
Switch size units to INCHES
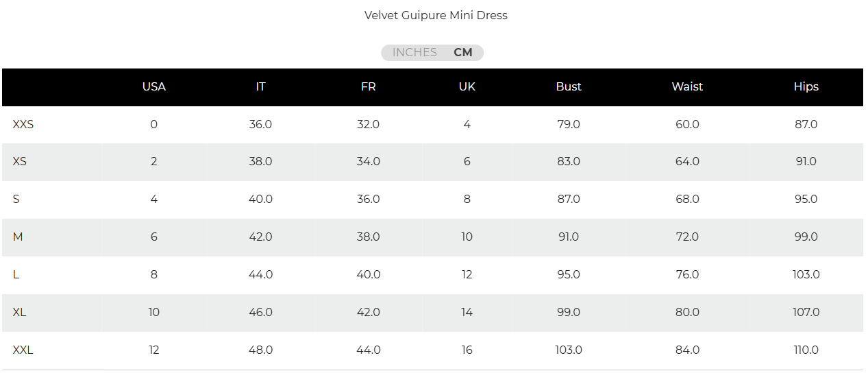(x=414, y=53)
